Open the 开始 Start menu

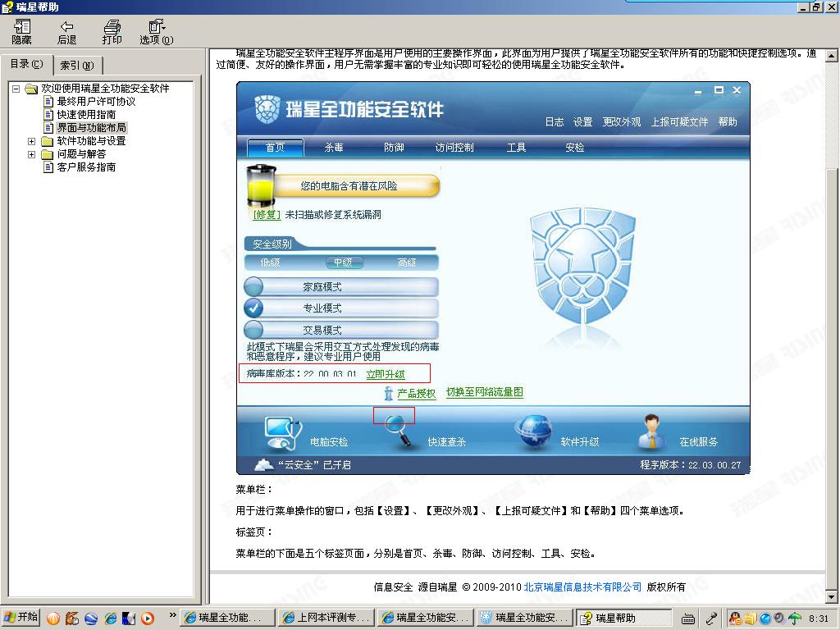tap(21, 617)
